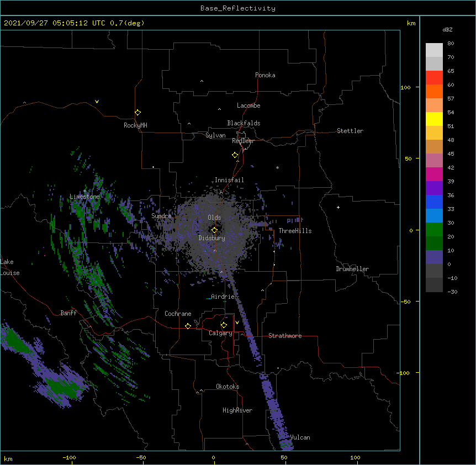
Task: Click the slate purple 0-10 dBZ legend swatch
Action: pyautogui.click(x=434, y=257)
